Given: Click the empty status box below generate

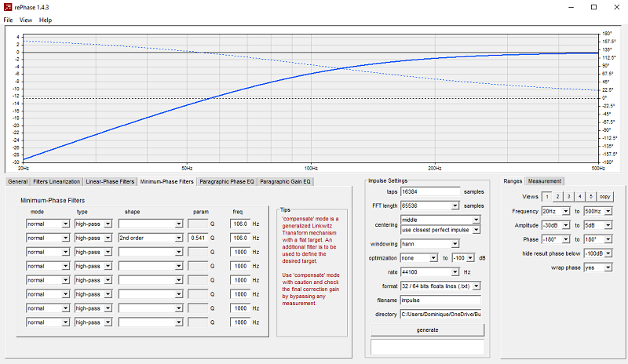Looking at the screenshot, I should point(427,347).
